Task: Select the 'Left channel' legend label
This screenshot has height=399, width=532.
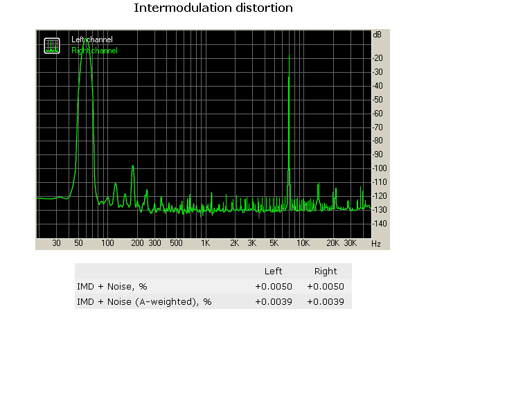Action: 92,39
